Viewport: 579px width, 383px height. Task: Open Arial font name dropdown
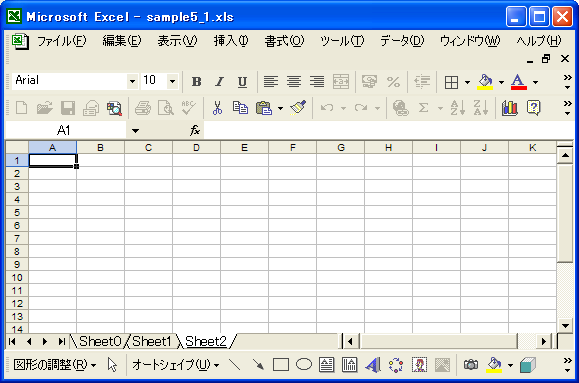click(132, 81)
